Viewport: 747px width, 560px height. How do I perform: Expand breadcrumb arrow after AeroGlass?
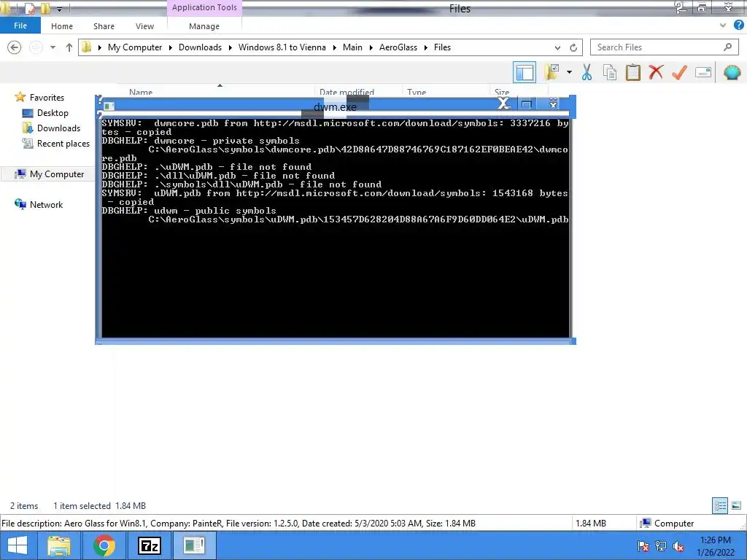pos(426,47)
